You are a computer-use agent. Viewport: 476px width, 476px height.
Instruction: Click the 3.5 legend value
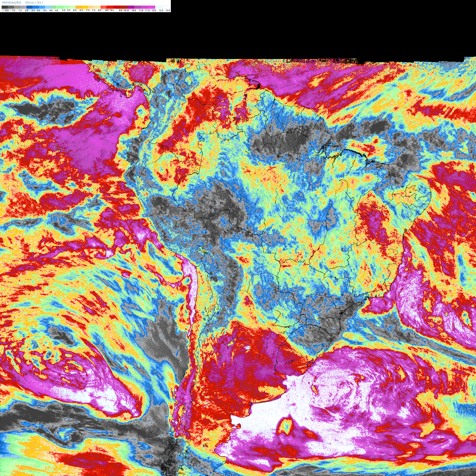click(x=45, y=10)
